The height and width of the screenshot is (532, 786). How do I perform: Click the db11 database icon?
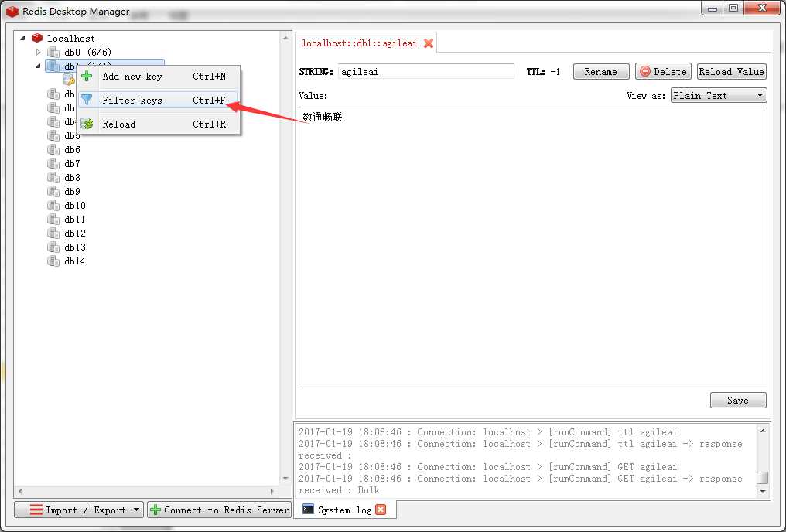pyautogui.click(x=53, y=220)
